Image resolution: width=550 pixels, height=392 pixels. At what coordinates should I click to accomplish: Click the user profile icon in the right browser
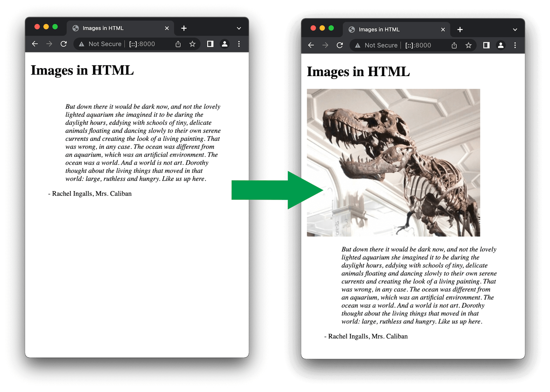tap(501, 45)
